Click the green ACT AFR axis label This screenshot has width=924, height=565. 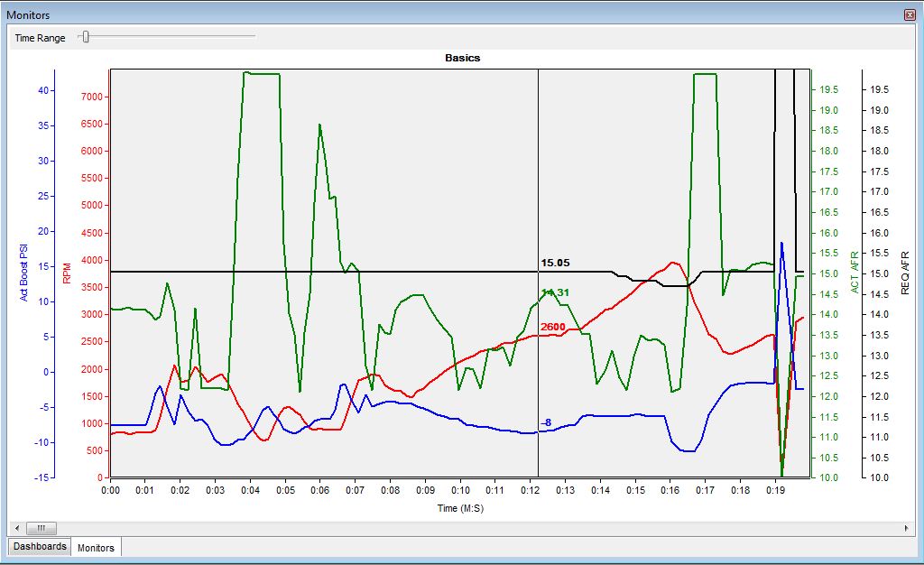pyautogui.click(x=855, y=272)
